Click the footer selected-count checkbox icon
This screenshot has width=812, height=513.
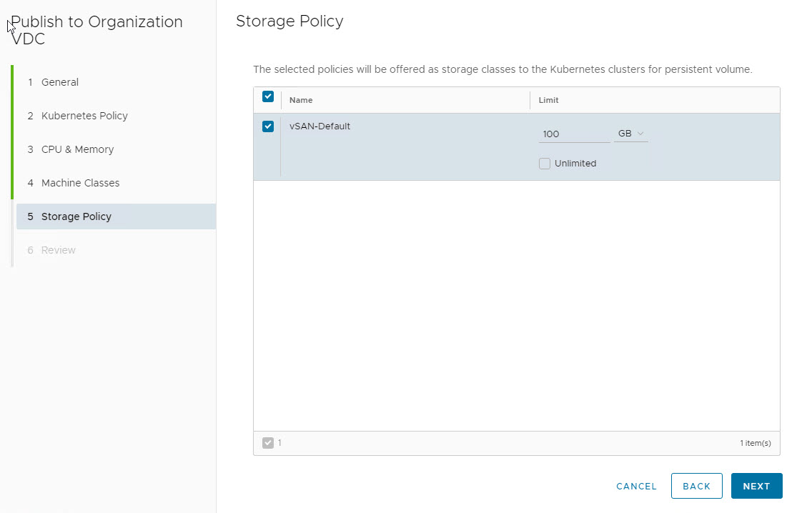(268, 443)
